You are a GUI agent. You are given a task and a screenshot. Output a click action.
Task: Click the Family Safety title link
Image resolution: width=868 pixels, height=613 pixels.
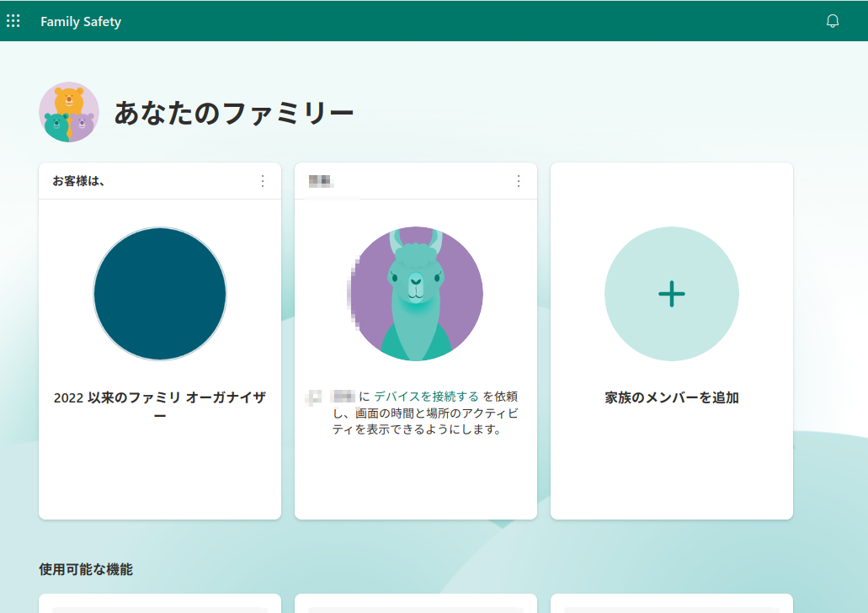click(81, 22)
